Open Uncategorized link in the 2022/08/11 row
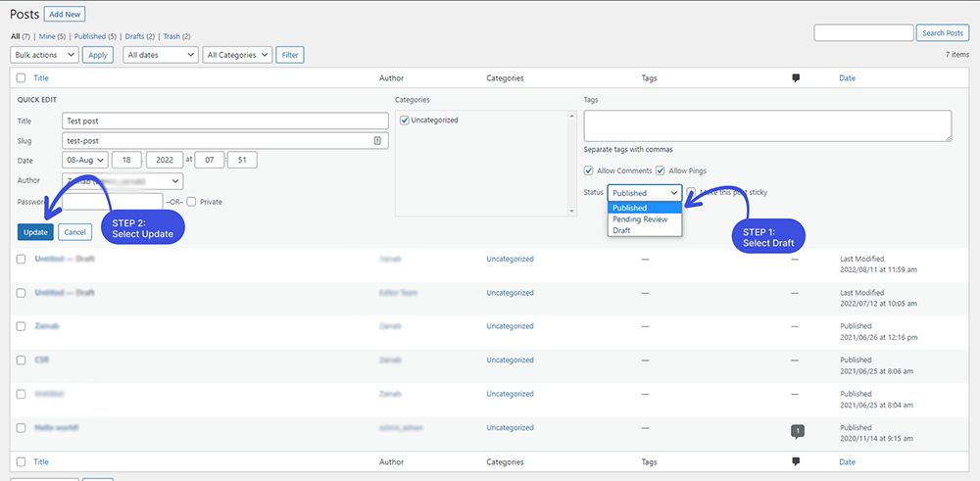This screenshot has width=980, height=481. point(510,259)
